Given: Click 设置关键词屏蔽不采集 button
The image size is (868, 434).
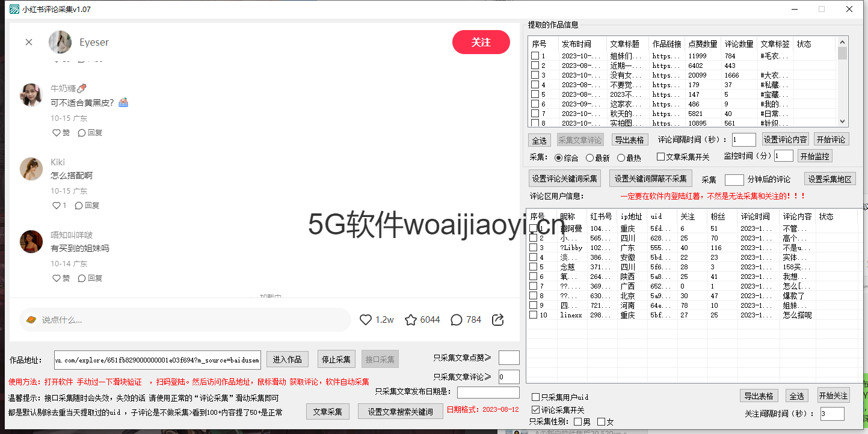Looking at the screenshot, I should tap(650, 179).
